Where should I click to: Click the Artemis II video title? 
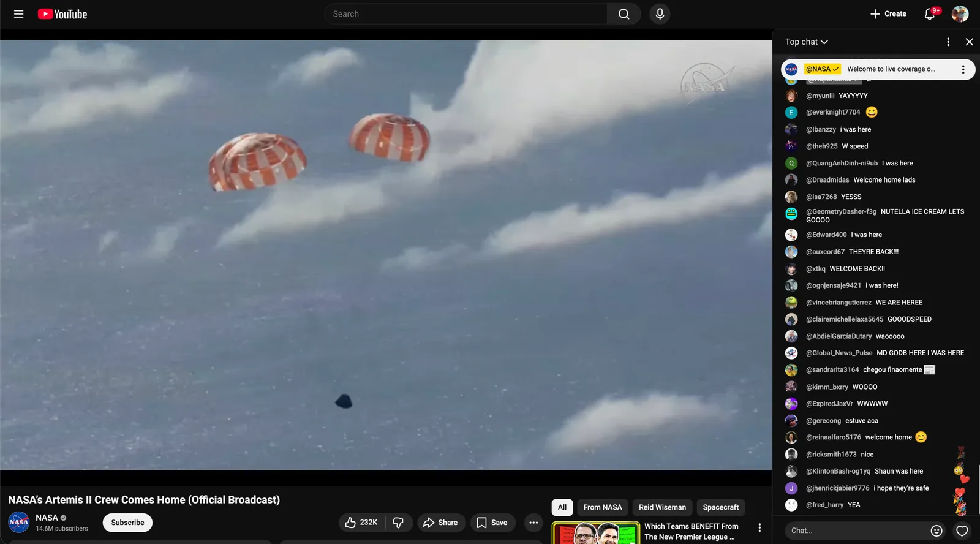coord(144,500)
